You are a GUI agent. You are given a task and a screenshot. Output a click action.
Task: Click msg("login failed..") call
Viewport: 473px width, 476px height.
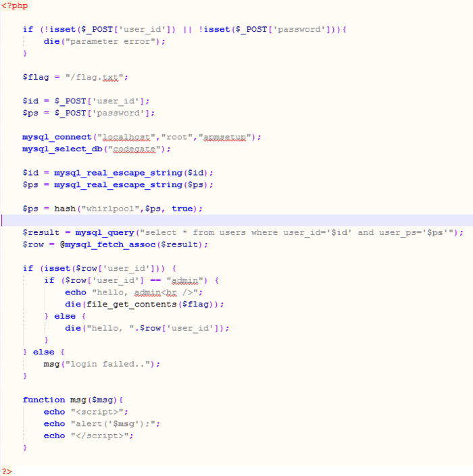(102, 365)
